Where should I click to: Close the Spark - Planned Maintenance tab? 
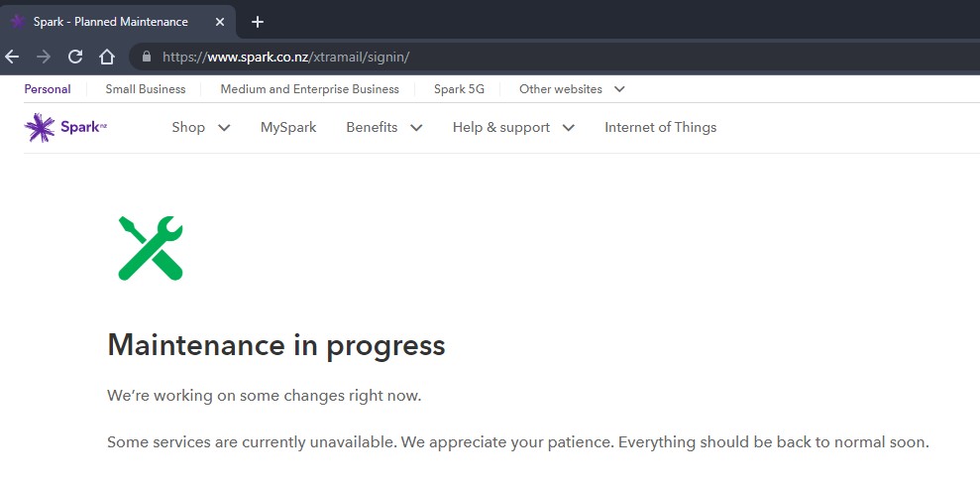(x=219, y=22)
